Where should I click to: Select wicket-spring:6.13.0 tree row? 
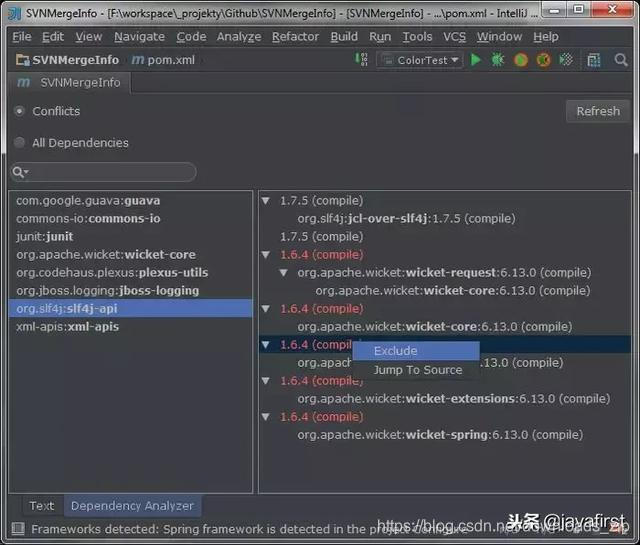[x=440, y=435]
